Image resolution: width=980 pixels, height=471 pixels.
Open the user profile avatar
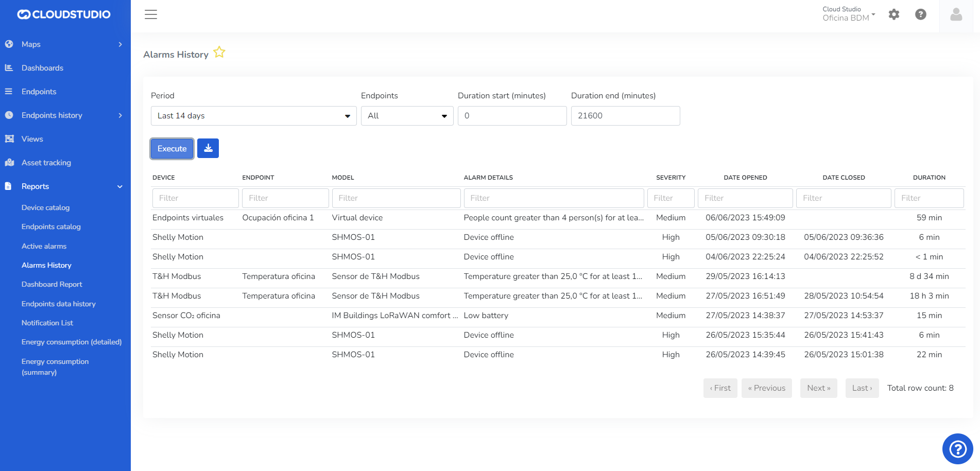click(956, 14)
